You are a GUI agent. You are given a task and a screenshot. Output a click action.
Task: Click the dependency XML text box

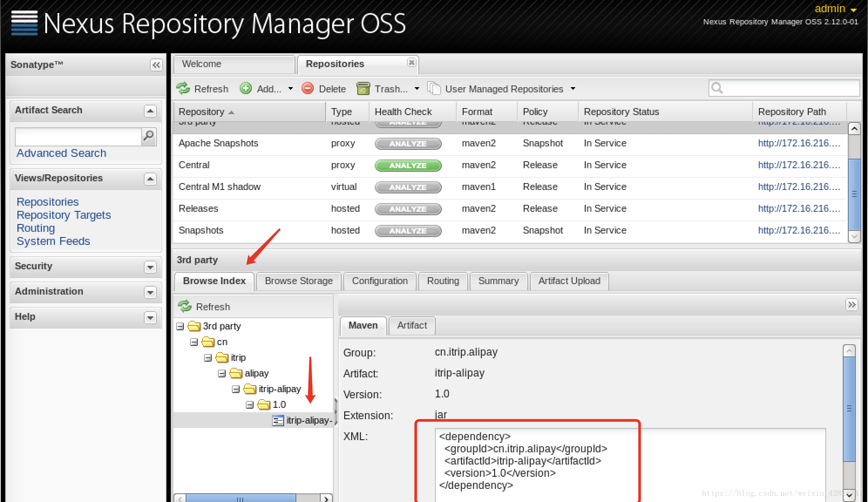pyautogui.click(x=630, y=465)
